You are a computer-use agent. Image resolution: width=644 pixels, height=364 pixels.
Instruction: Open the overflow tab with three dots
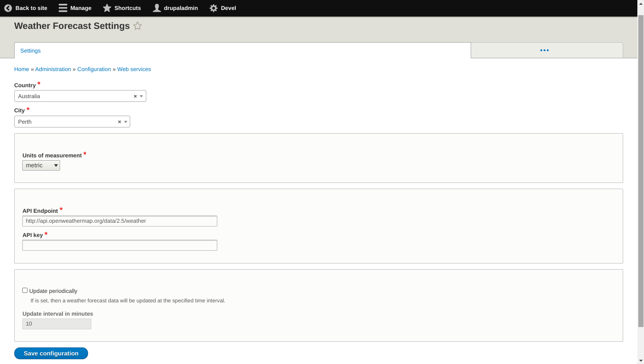tap(544, 50)
